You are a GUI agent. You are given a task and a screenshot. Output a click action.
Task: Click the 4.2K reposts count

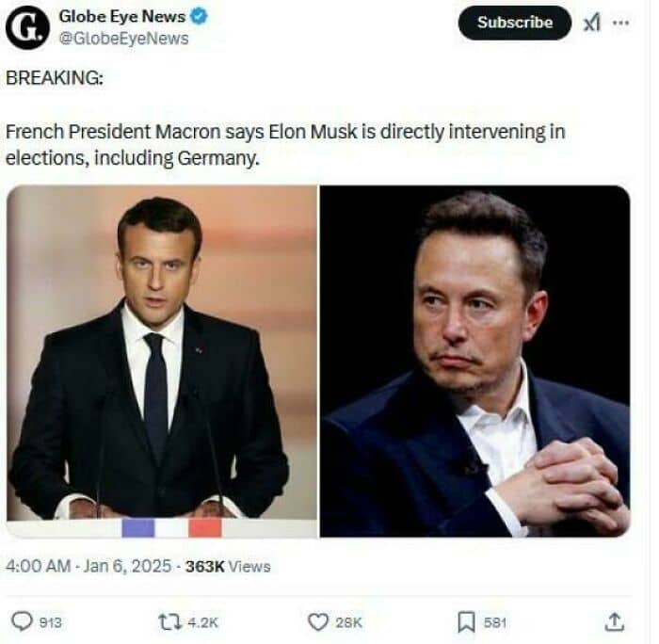pos(204,622)
